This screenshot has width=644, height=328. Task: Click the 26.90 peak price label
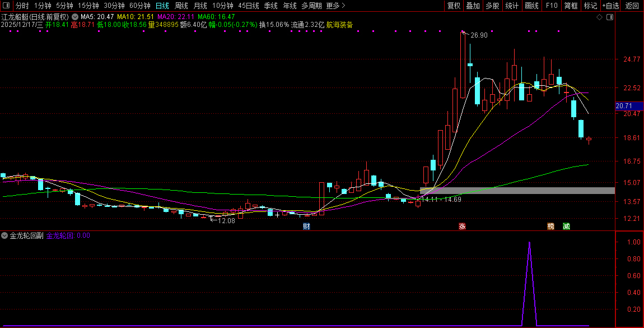(x=479, y=35)
